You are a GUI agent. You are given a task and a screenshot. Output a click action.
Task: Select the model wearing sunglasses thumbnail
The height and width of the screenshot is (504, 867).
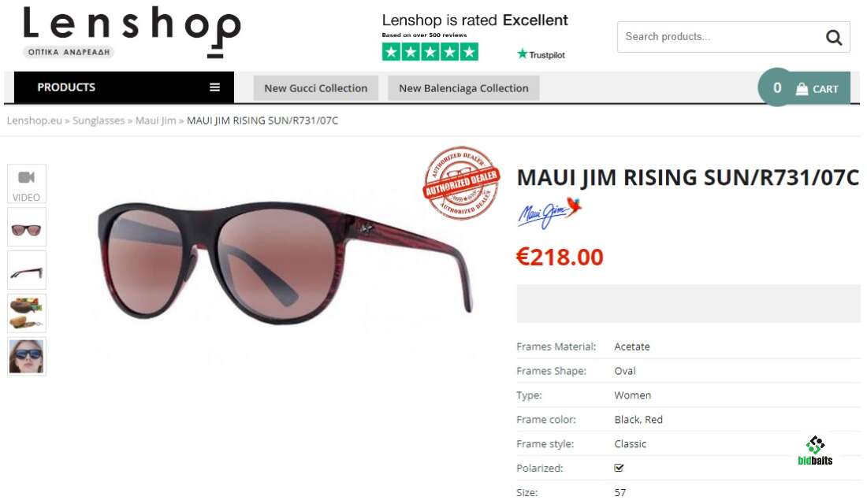pyautogui.click(x=27, y=357)
